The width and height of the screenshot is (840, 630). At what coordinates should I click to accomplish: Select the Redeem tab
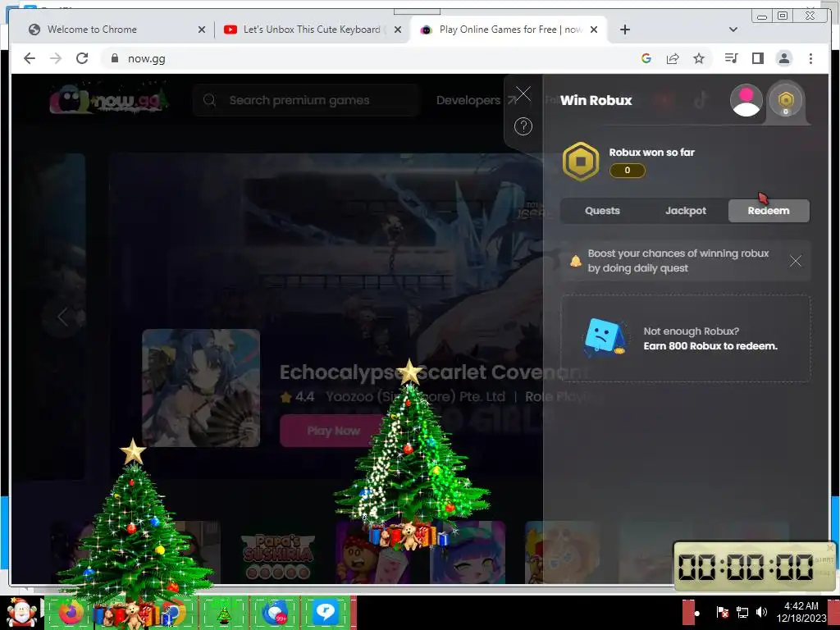coord(769,211)
